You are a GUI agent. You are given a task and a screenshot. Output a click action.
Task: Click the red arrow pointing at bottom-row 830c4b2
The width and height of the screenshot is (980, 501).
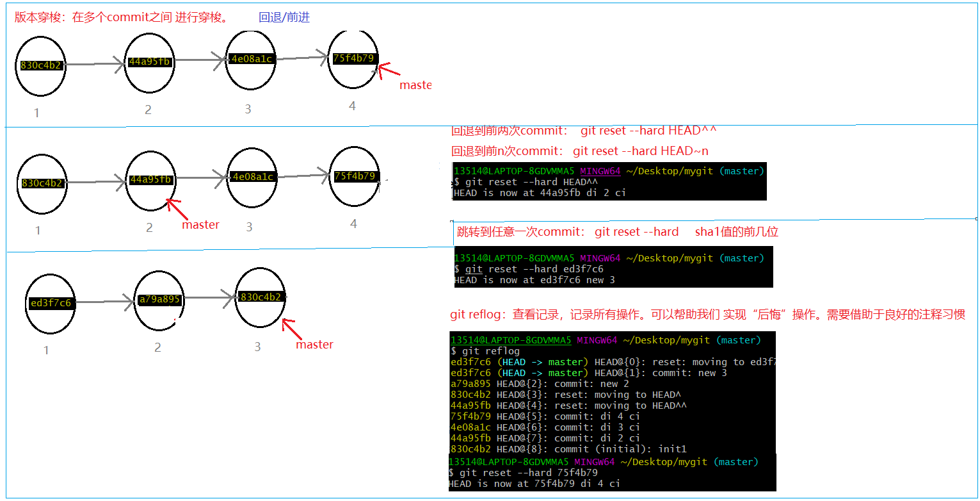coord(291,329)
